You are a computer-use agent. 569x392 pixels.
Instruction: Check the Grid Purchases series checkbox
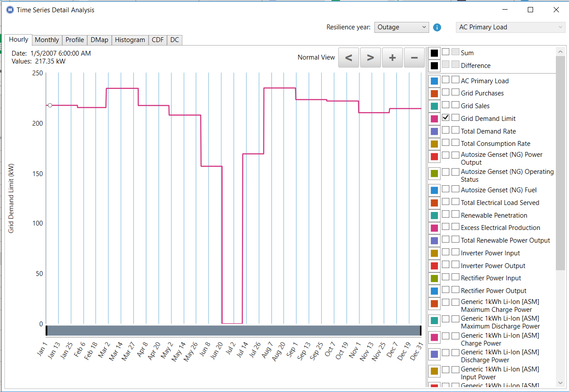coord(446,93)
